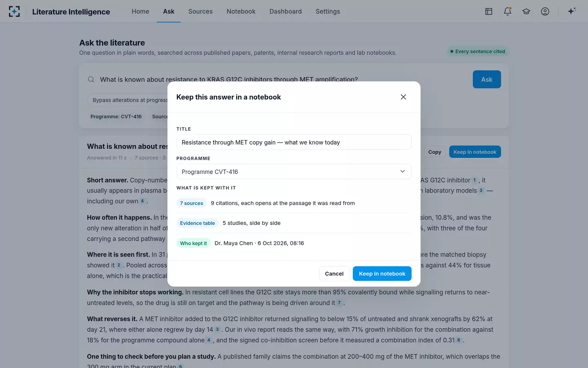Screen dimensions: 588x368
Task: Open citation 3 after regrew by day 14
Action: (x=217, y=330)
